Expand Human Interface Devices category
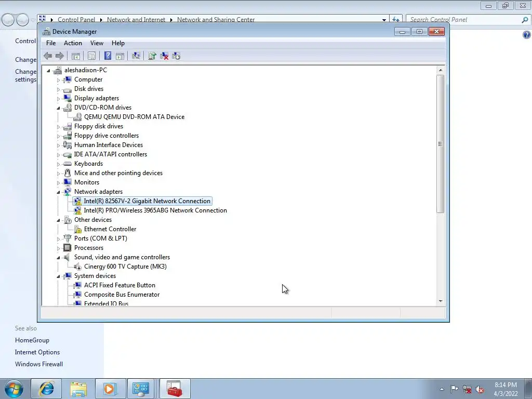Screen dimensions: 532x399 pyautogui.click(x=58, y=145)
